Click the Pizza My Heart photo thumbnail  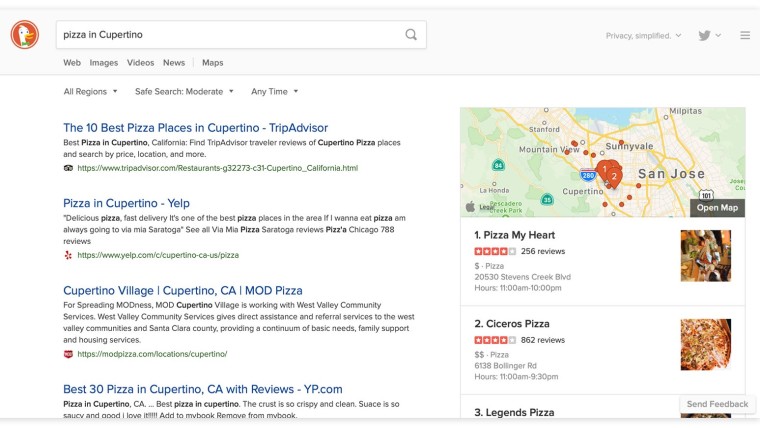(706, 256)
